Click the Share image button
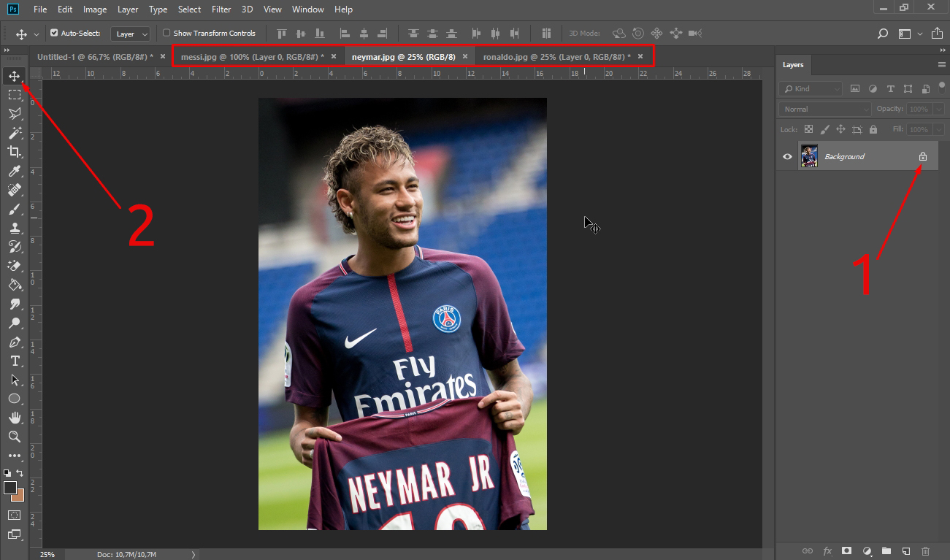Screen dimensions: 950x560 (x=937, y=33)
